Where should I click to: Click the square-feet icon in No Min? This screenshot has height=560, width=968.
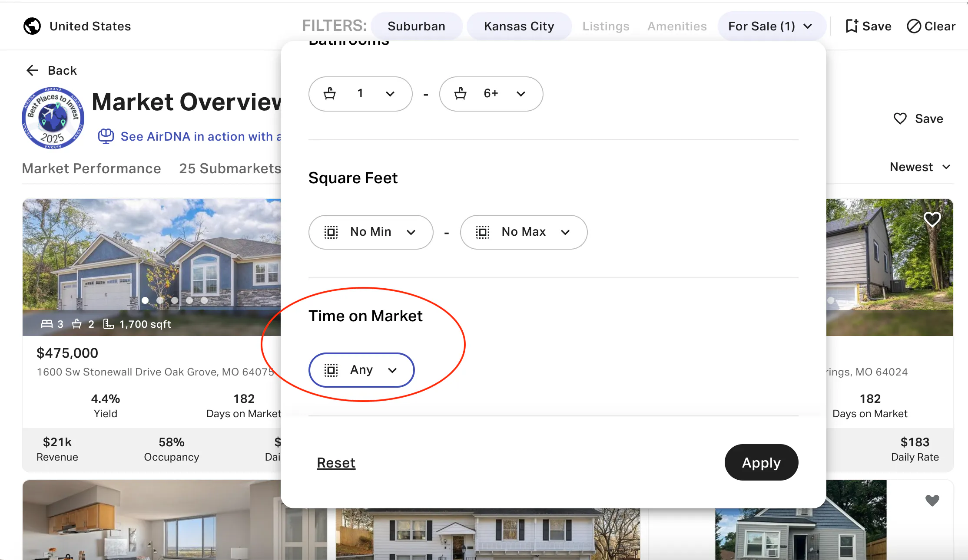point(331,232)
